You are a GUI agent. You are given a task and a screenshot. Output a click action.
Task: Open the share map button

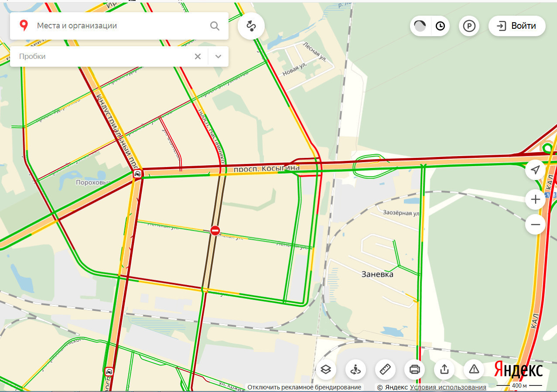click(444, 370)
